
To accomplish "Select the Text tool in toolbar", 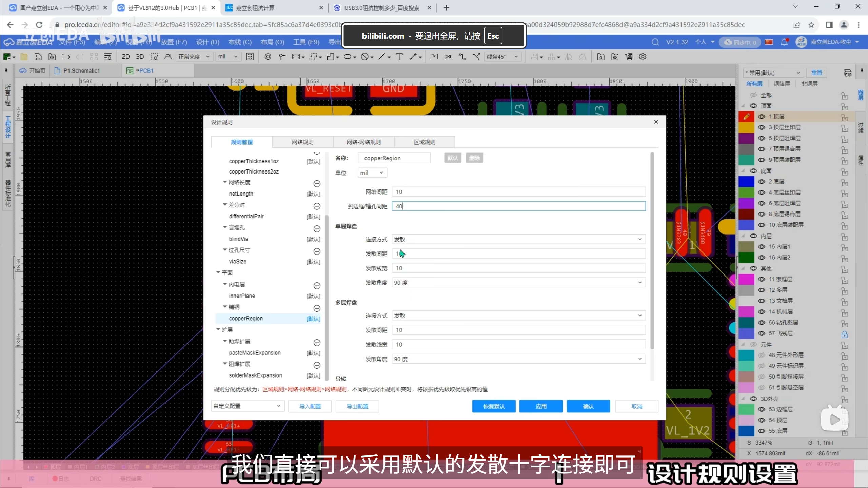I will (x=399, y=57).
